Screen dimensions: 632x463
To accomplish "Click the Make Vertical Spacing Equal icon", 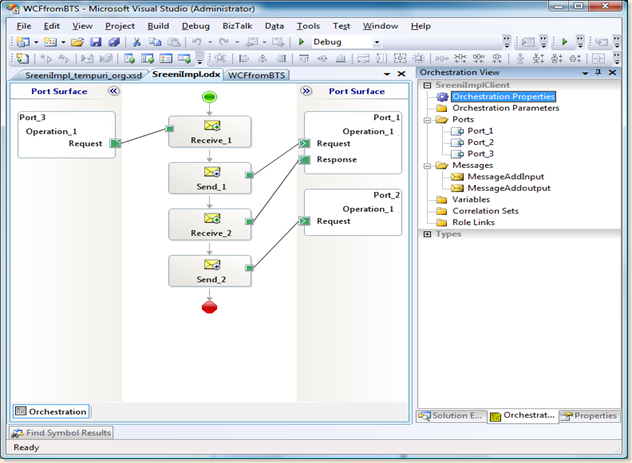I will pyautogui.click(x=520, y=59).
